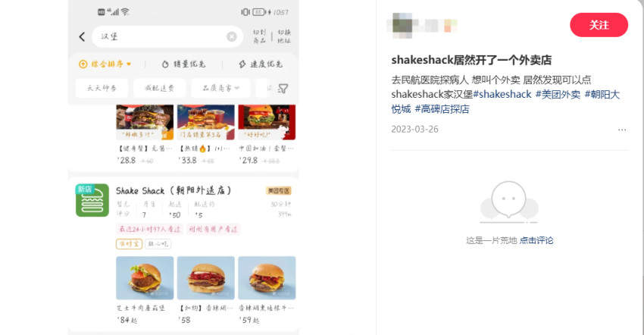The image size is (644, 335).
Task: Select 速度优先 sort option
Action: tap(261, 64)
